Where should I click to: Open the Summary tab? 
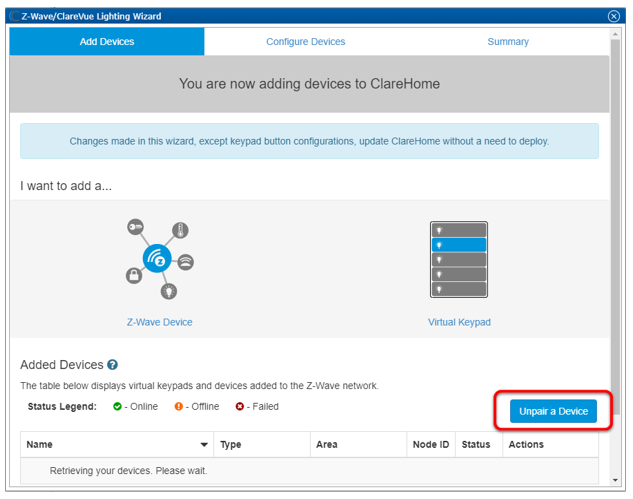click(508, 42)
